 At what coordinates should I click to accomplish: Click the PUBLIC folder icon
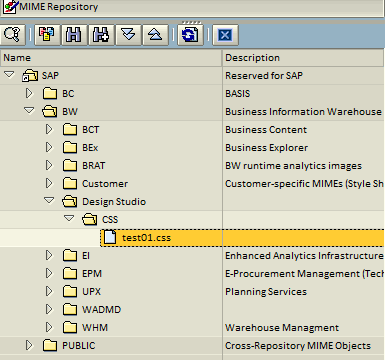pyautogui.click(x=50, y=346)
